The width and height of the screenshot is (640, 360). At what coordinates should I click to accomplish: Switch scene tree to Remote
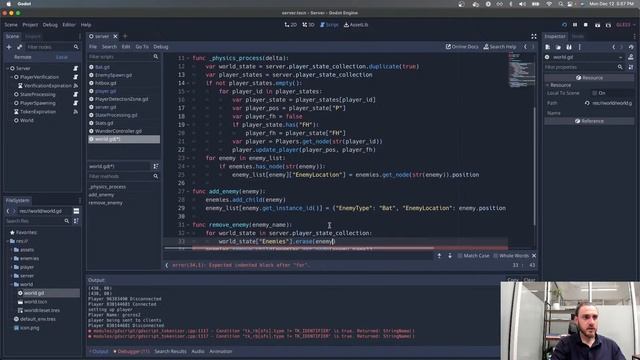[23, 57]
